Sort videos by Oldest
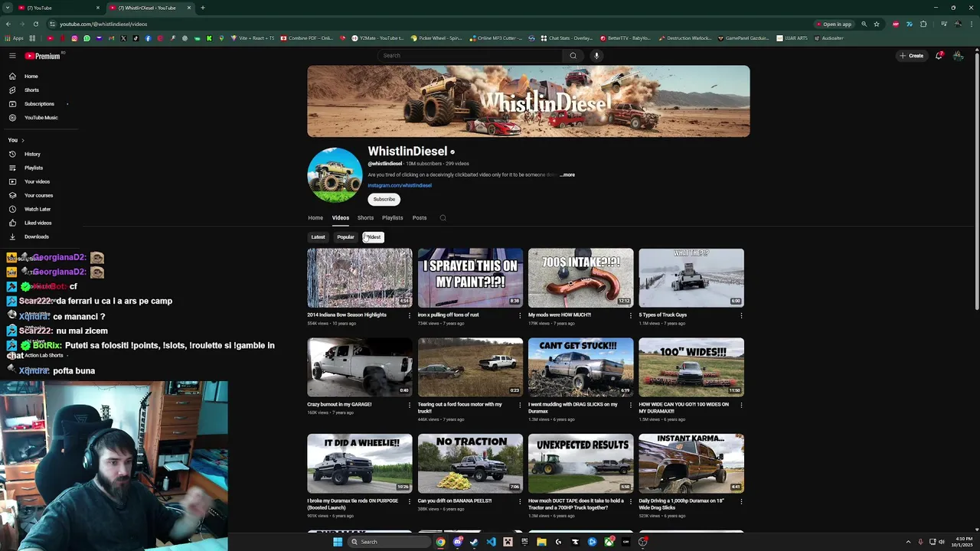Screen dimensions: 980x551 click(x=373, y=237)
